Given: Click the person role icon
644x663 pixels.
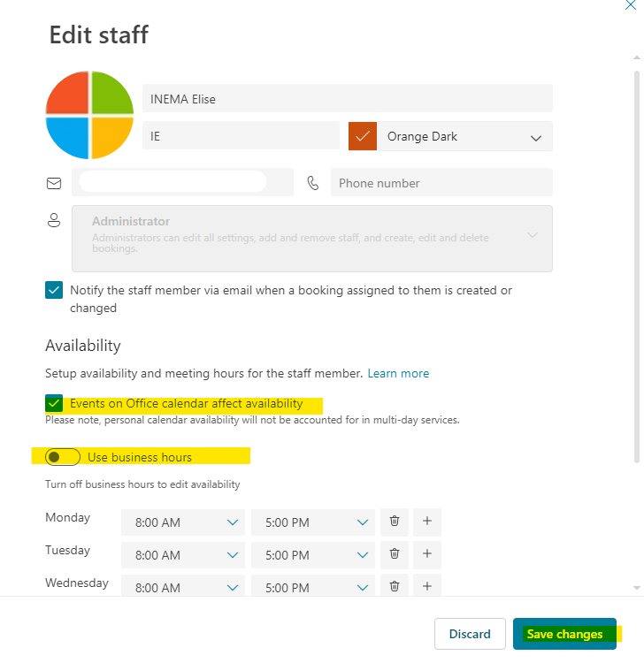Looking at the screenshot, I should (54, 220).
